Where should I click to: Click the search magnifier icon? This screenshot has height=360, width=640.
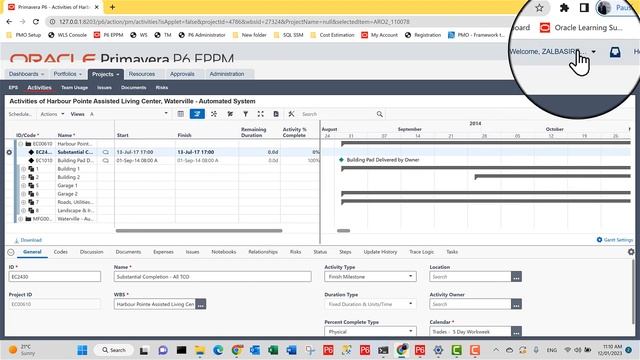[380, 114]
